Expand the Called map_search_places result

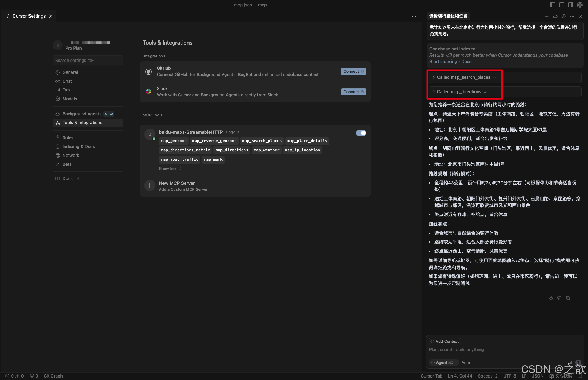click(x=505, y=77)
